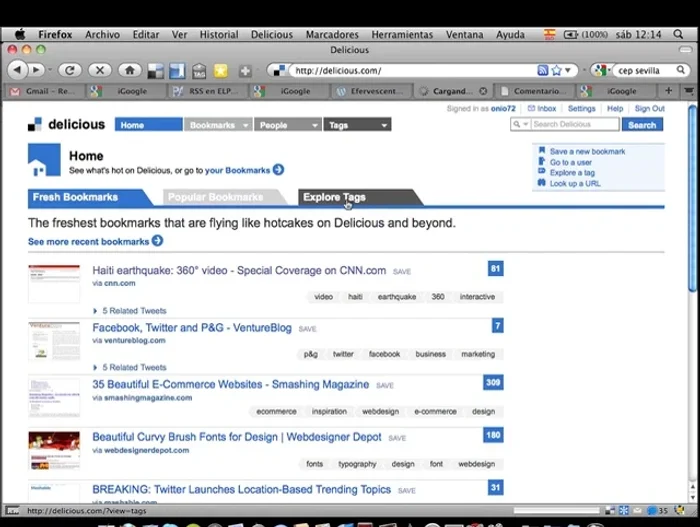This screenshot has height=527, width=700.
Task: Close the Cargando tab with its X
Action: coord(483,91)
